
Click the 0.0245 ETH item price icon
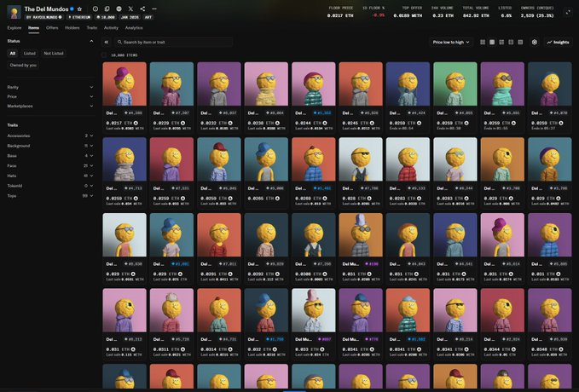(x=372, y=123)
